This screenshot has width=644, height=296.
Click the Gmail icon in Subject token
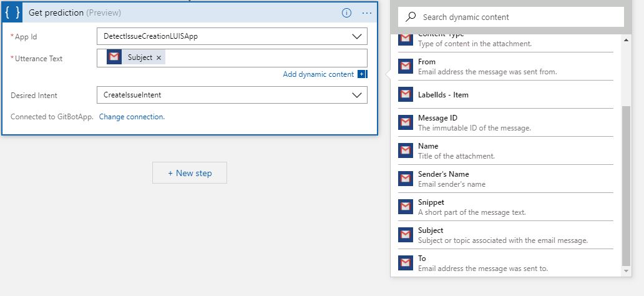point(114,57)
